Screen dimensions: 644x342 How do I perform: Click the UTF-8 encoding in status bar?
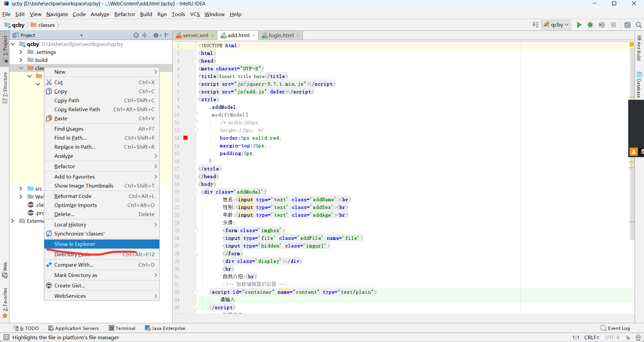tap(612, 337)
